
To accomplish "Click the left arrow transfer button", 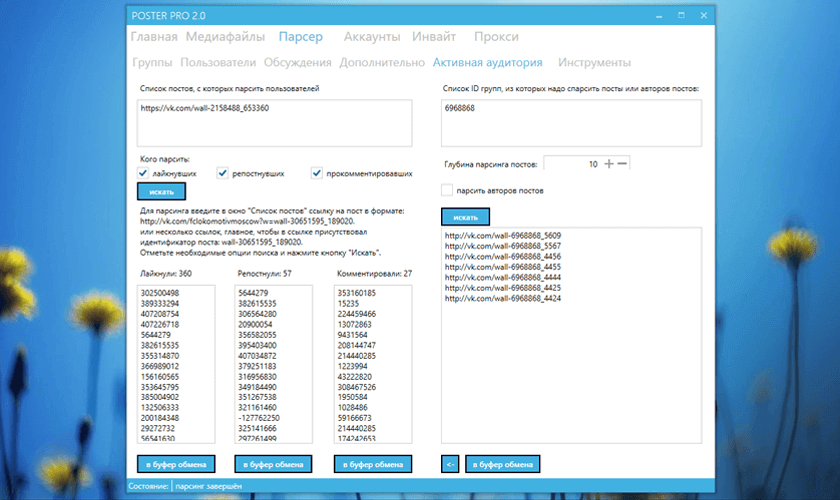I will coord(450,464).
